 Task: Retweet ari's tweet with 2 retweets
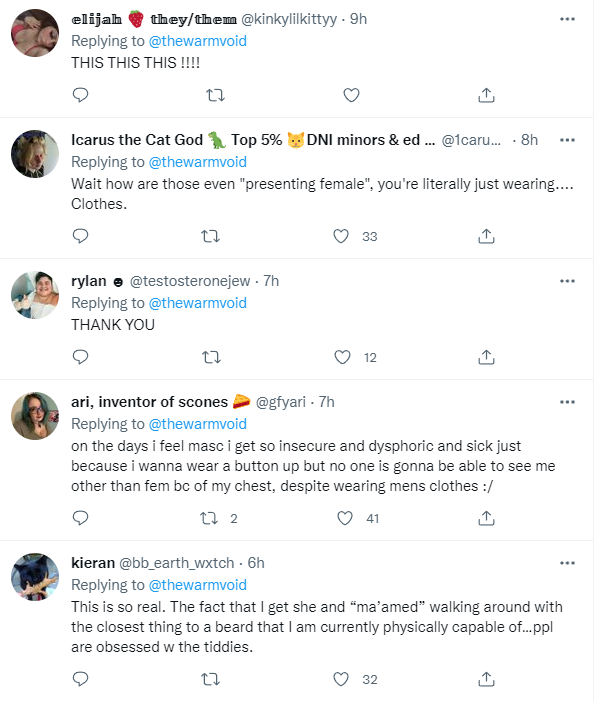click(209, 518)
